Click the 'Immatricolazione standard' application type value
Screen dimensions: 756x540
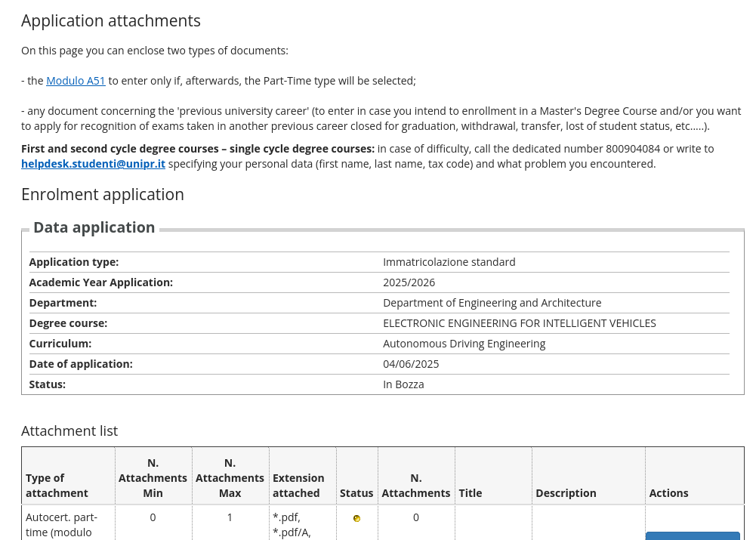point(449,262)
